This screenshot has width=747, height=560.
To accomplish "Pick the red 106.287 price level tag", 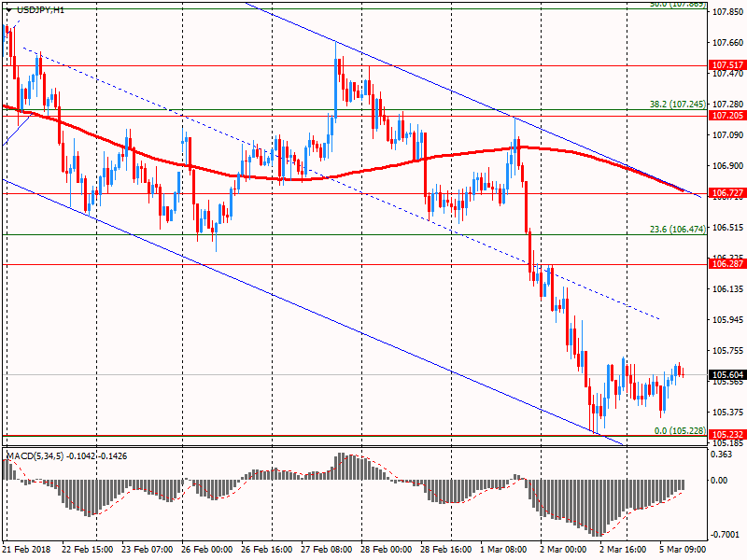I will [x=726, y=264].
